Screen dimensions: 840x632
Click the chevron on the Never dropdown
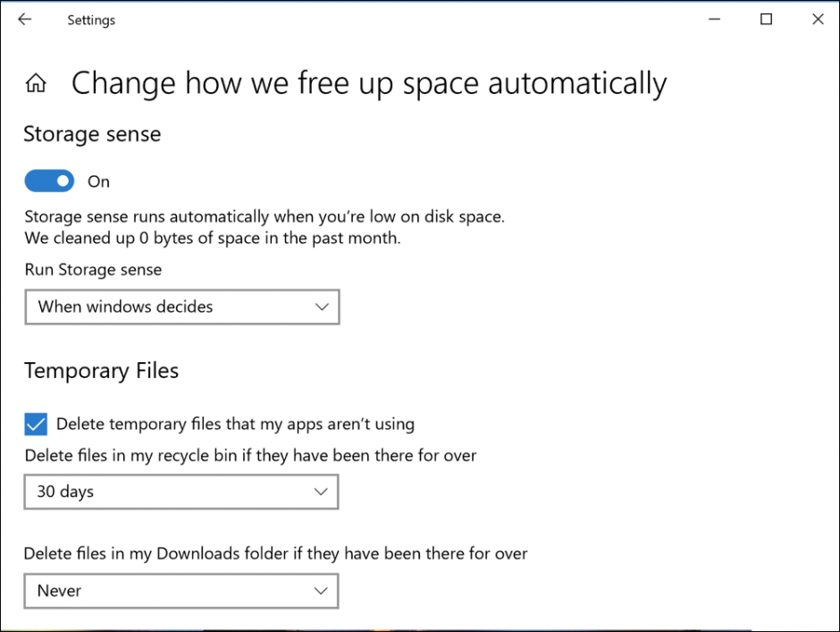321,591
